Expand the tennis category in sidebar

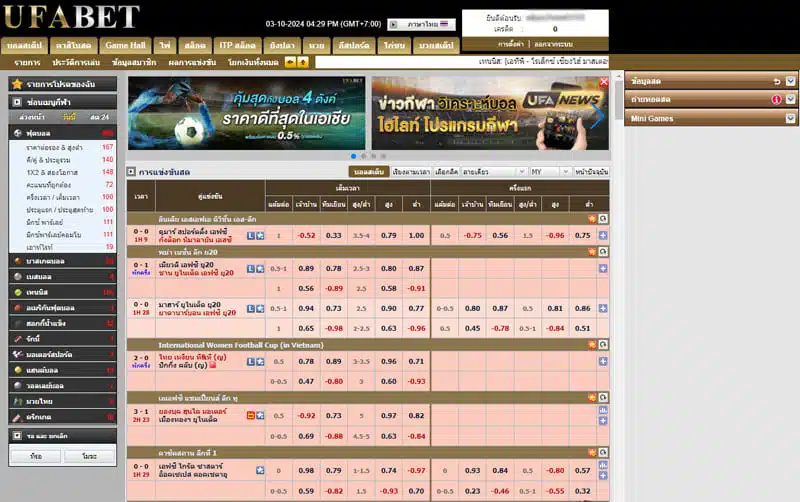63,292
